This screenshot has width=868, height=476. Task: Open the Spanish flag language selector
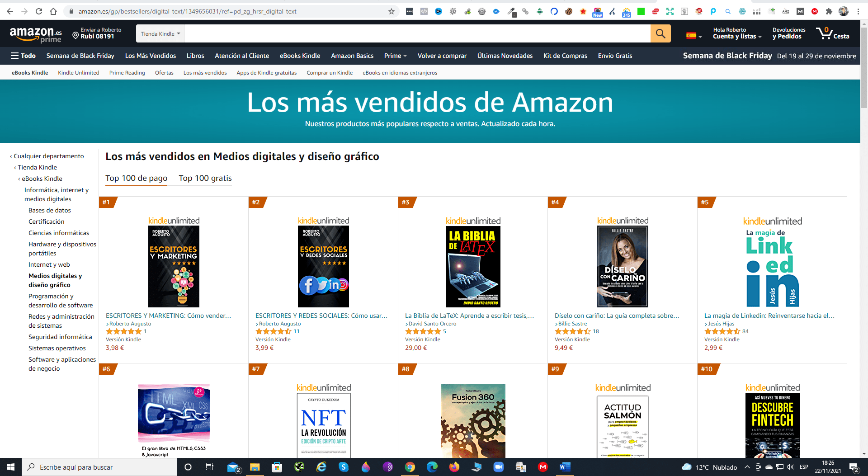click(x=693, y=35)
